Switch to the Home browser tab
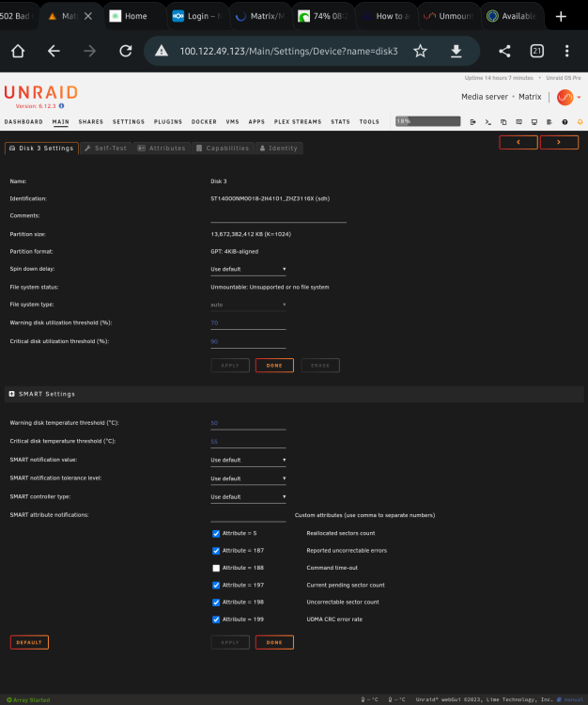 (x=135, y=16)
